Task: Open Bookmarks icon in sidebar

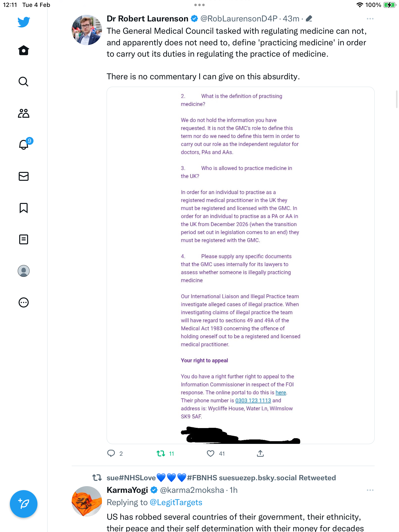Action: point(24,208)
